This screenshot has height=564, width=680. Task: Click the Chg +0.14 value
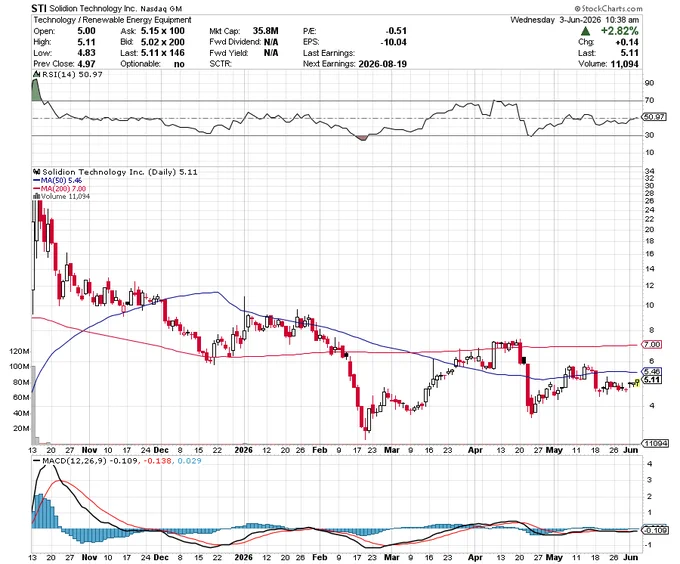[627, 42]
